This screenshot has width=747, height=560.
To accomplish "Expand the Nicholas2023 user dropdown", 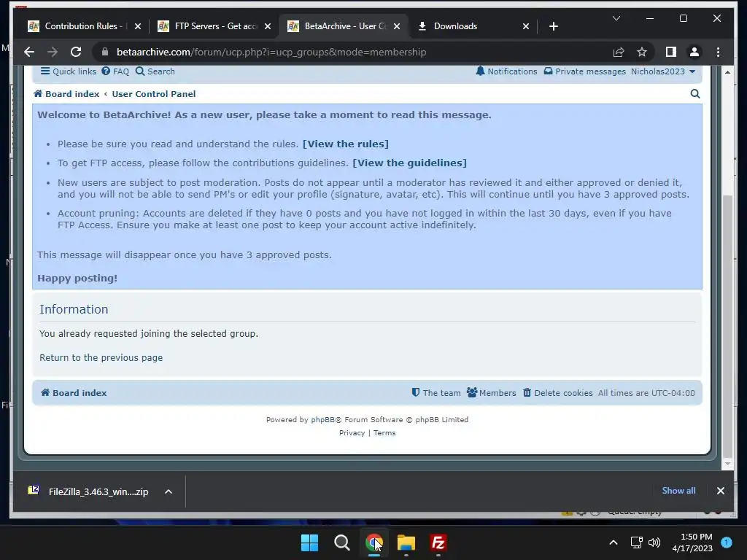I will pos(663,71).
